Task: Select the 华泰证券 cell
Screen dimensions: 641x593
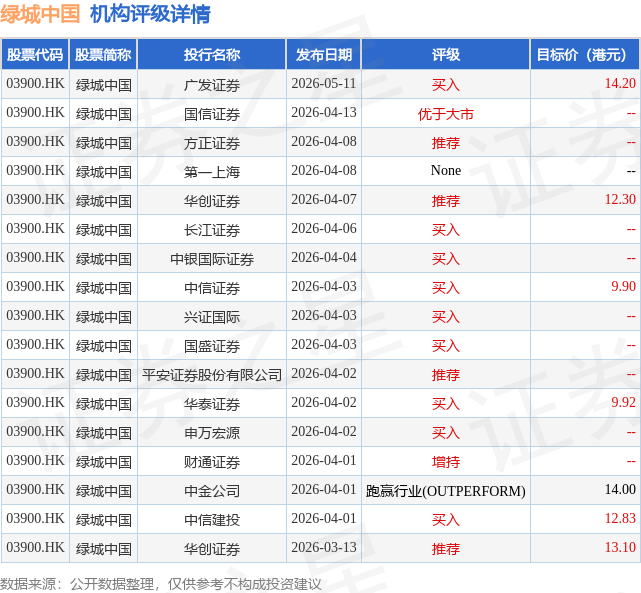Action: [x=212, y=404]
